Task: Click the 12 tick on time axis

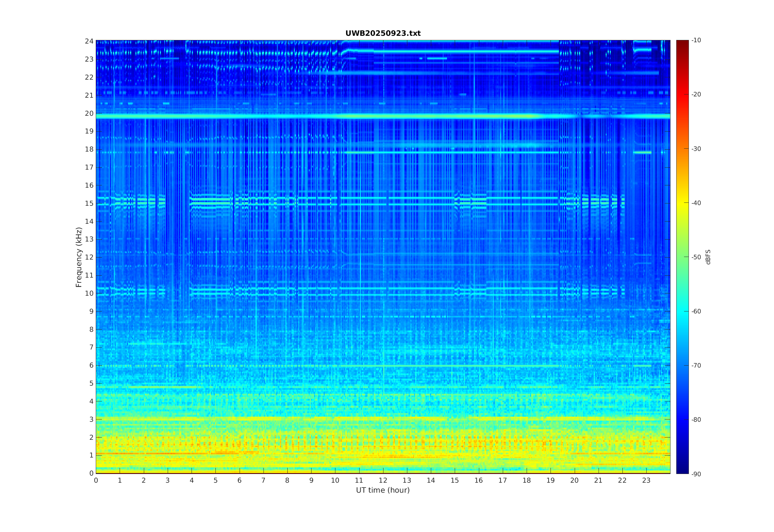Action: click(383, 480)
